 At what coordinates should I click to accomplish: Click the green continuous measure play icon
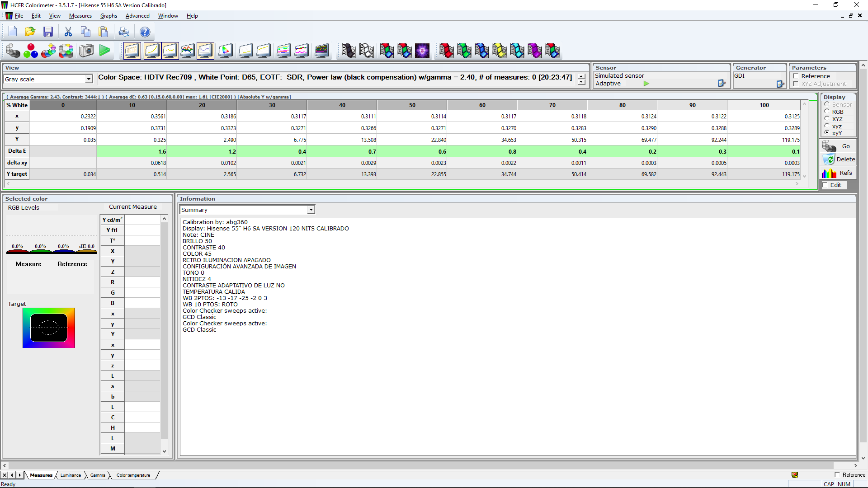(x=104, y=51)
